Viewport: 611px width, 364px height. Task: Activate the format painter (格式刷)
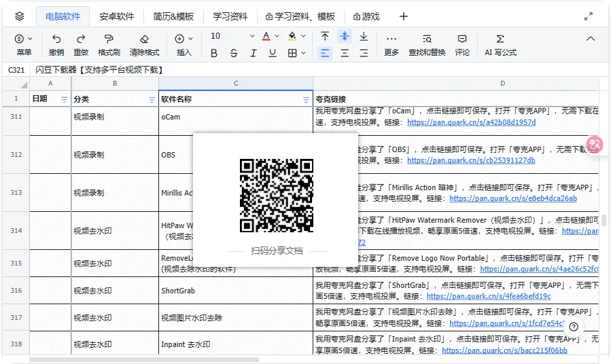(x=109, y=39)
